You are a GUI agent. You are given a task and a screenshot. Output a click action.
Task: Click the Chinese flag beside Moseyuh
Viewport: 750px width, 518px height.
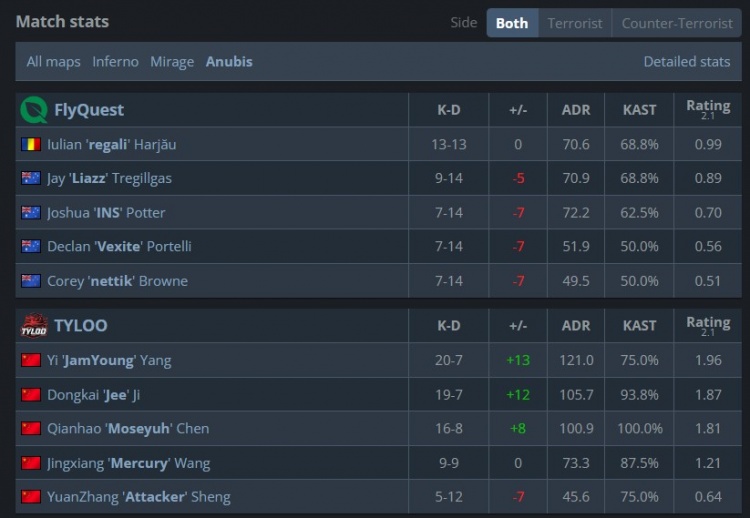31,428
